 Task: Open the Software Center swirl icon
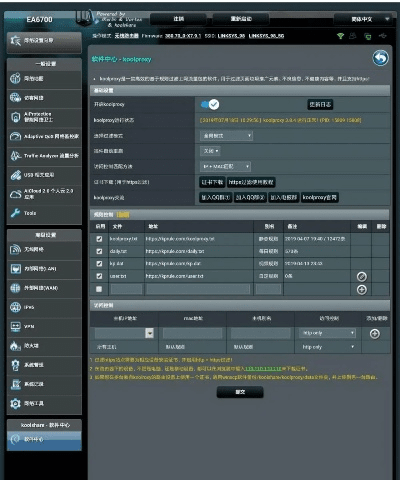tap(16, 439)
